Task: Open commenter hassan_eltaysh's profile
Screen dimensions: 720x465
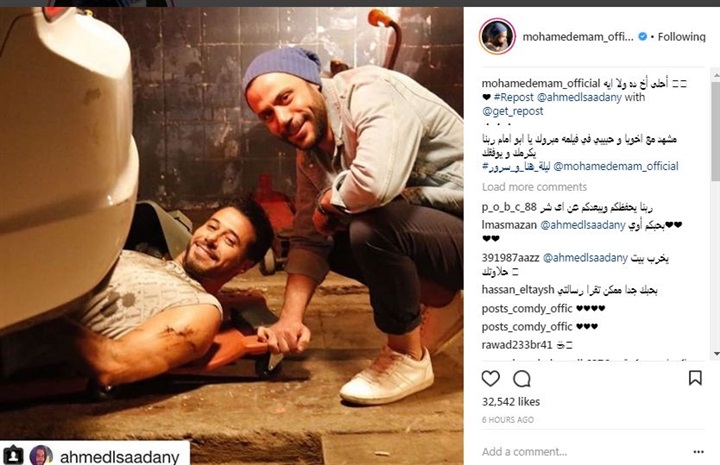Action: (x=518, y=290)
